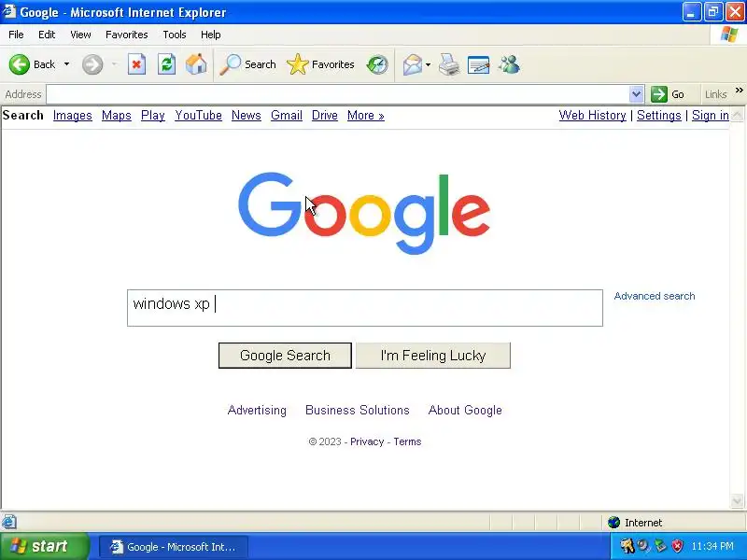Open the History clock icon
747x560 pixels.
[377, 64]
